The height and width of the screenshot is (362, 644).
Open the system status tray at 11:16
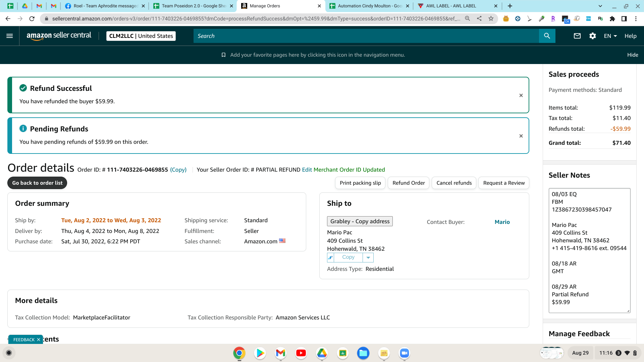(618, 353)
